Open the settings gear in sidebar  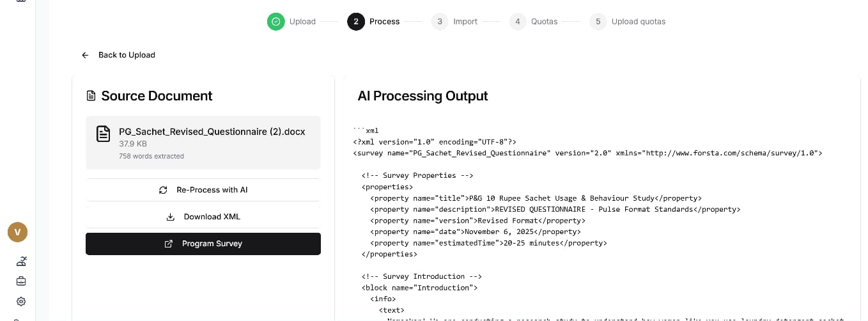21,301
